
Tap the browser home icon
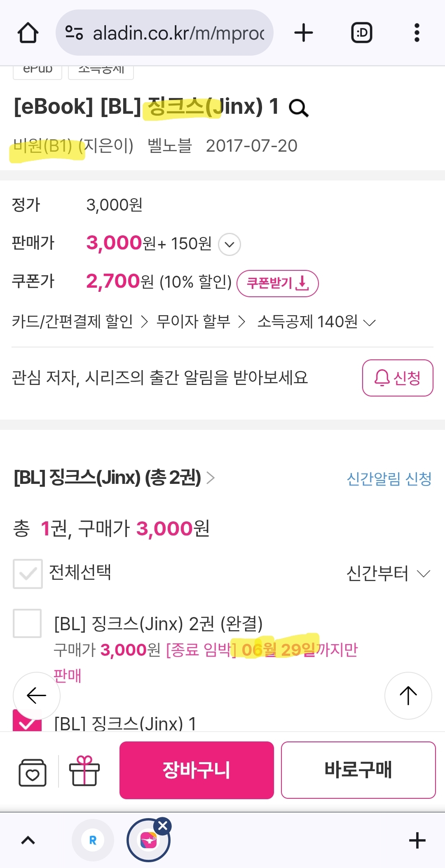click(x=28, y=33)
